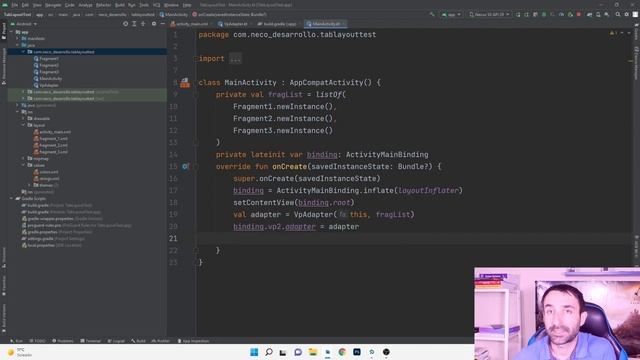Open File Explorer from taskbar
640x360 pixels.
(313, 352)
